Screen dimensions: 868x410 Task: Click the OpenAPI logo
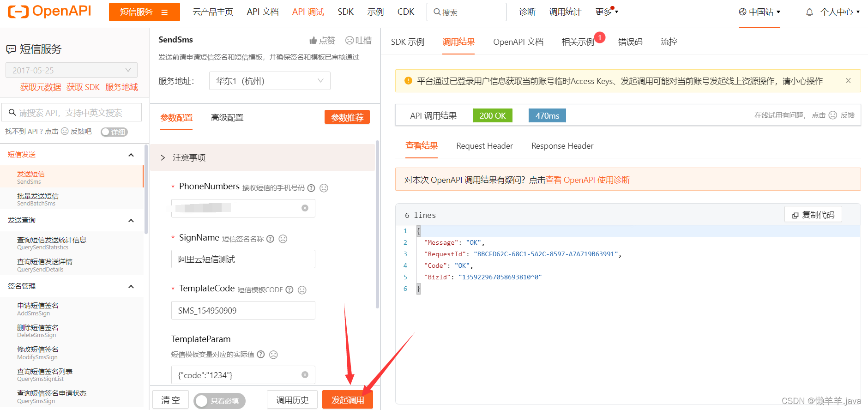click(x=49, y=12)
